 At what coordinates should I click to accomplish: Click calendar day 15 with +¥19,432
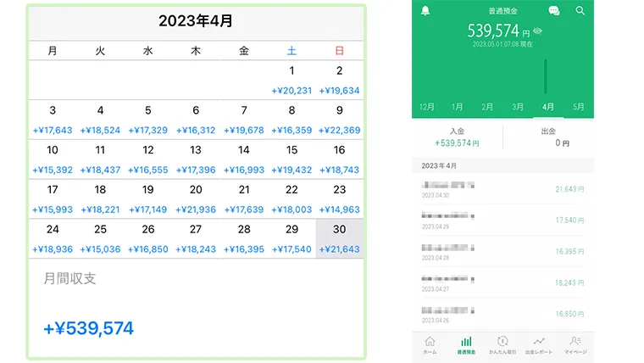coord(291,159)
